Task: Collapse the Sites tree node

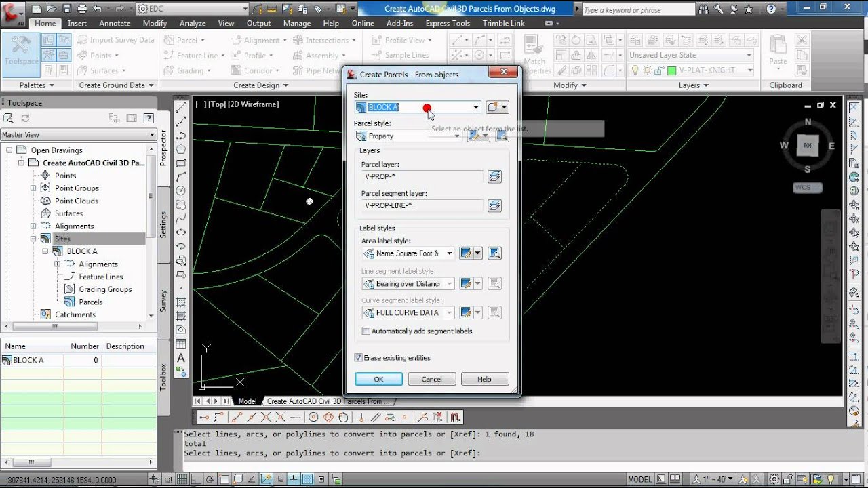Action: 33,239
